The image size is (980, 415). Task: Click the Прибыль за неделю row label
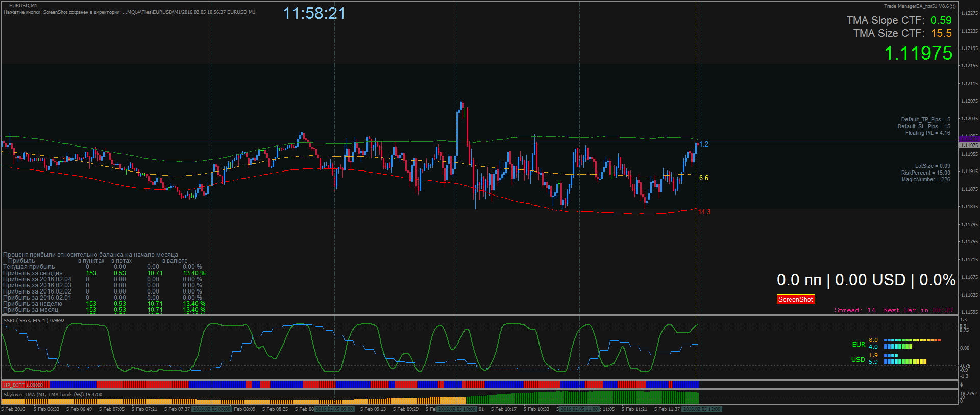(x=33, y=304)
